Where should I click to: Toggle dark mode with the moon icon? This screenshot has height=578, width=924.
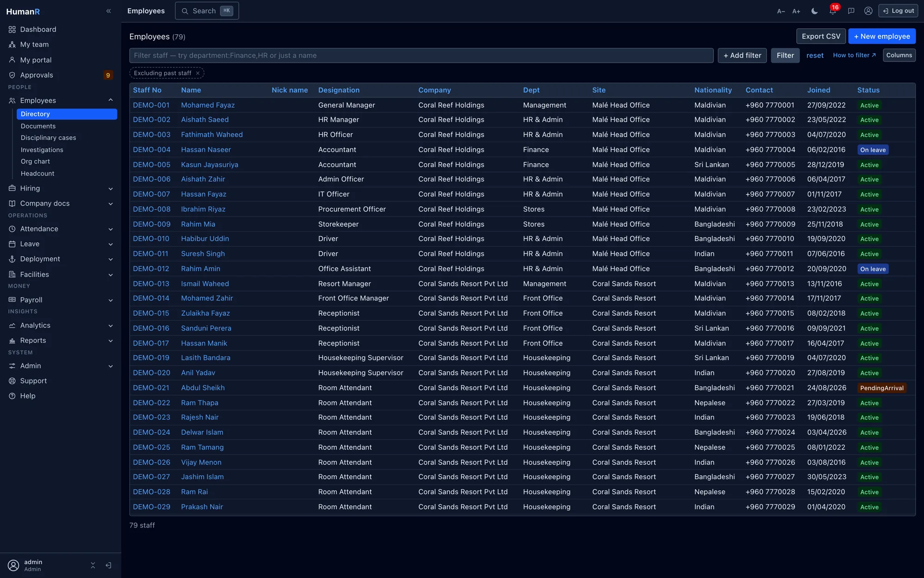pyautogui.click(x=815, y=11)
